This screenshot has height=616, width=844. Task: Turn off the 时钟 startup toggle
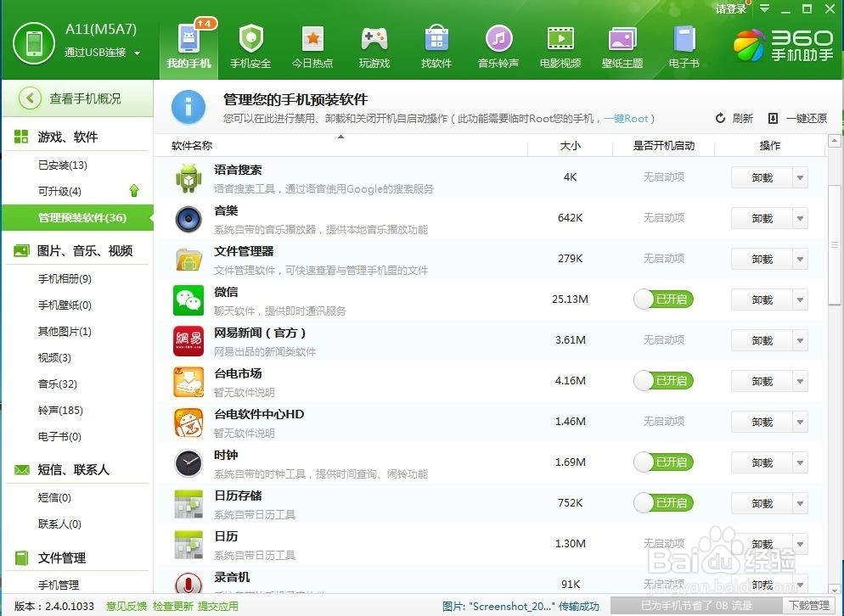tap(663, 462)
